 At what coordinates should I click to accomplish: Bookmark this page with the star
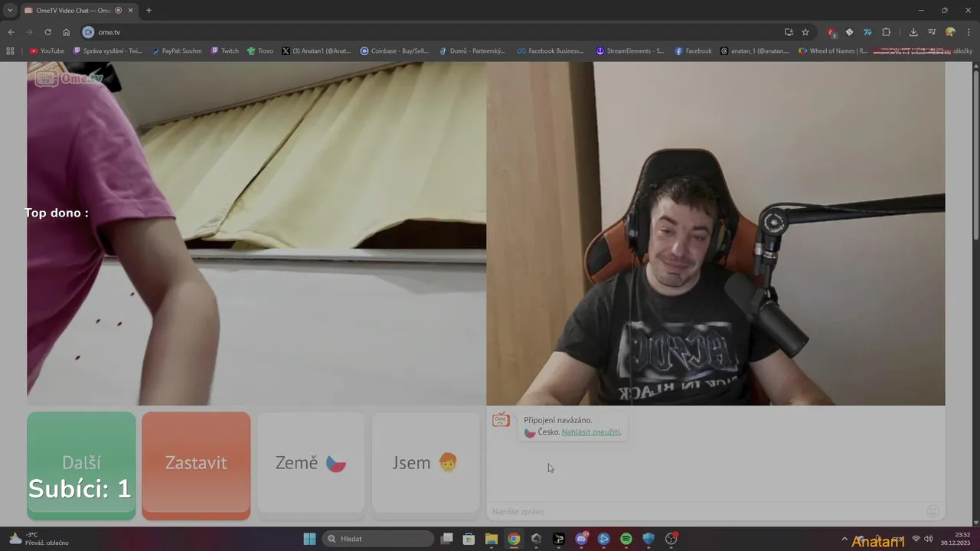[x=805, y=32]
